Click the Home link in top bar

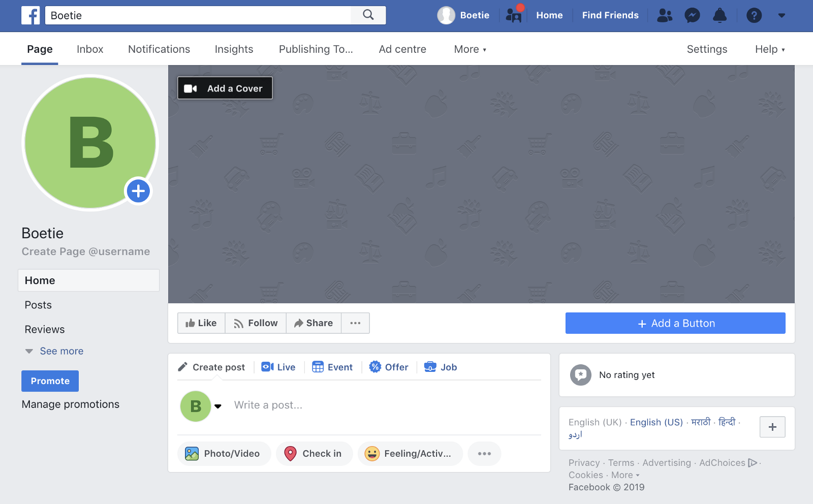549,15
